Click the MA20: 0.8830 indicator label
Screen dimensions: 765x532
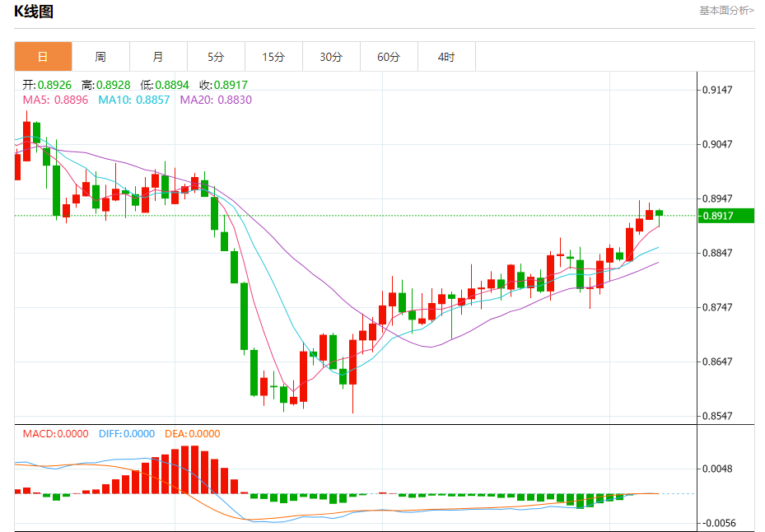click(x=216, y=100)
